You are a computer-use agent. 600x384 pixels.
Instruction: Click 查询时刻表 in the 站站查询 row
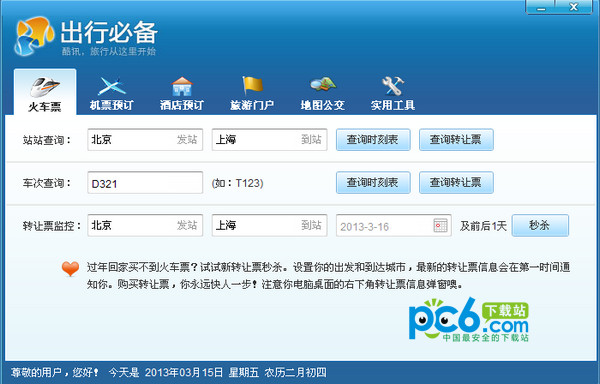click(x=373, y=140)
